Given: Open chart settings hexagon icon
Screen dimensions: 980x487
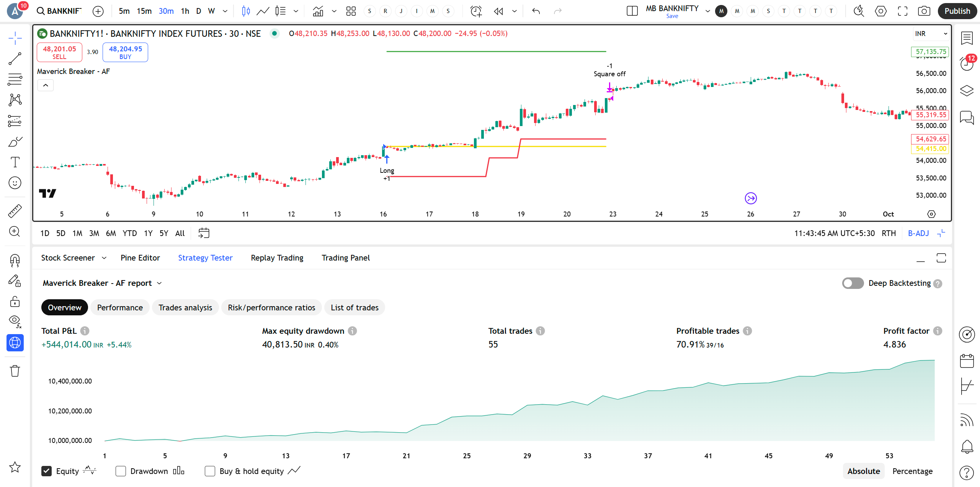Looking at the screenshot, I should (x=880, y=11).
